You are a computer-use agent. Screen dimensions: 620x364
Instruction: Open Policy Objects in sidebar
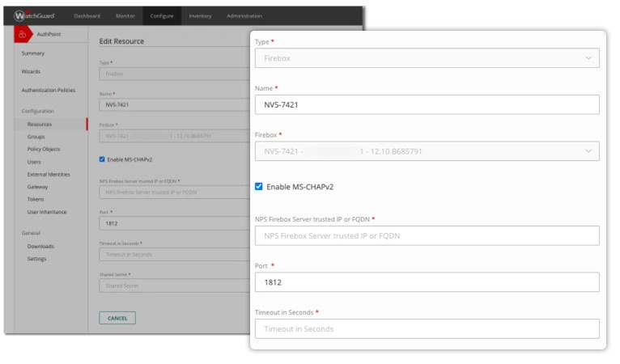(x=44, y=149)
